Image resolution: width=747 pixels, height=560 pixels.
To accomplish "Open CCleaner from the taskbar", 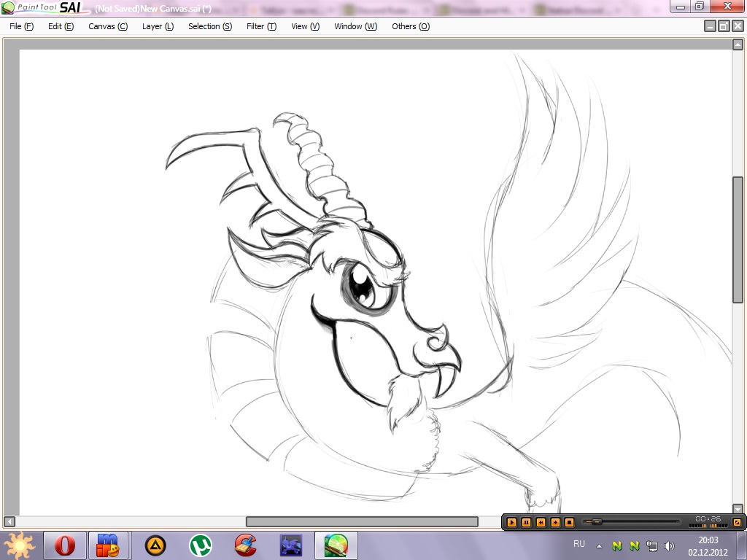I will [246, 545].
